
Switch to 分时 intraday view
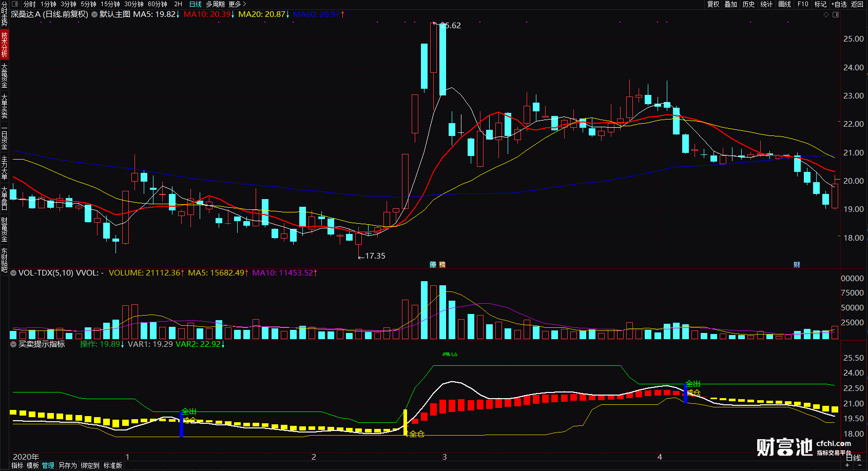click(x=30, y=4)
